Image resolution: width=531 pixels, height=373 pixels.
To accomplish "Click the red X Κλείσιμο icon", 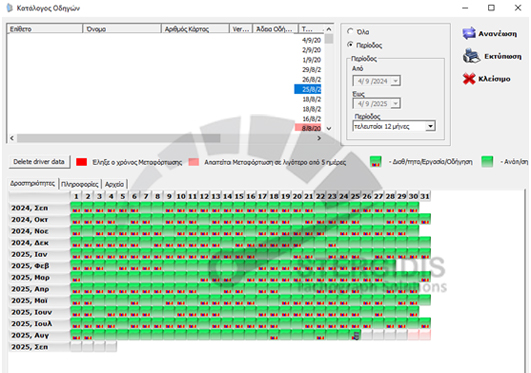I will (469, 79).
